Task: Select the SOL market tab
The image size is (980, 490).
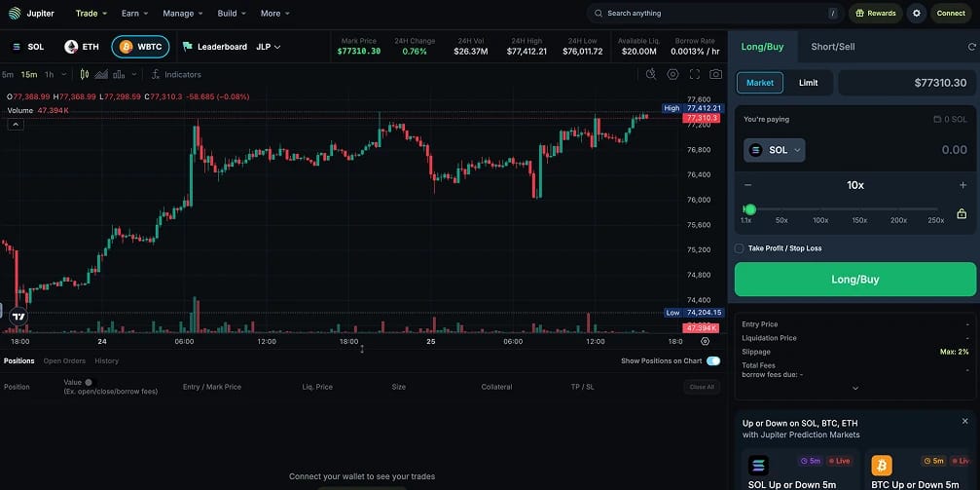Action: click(27, 47)
